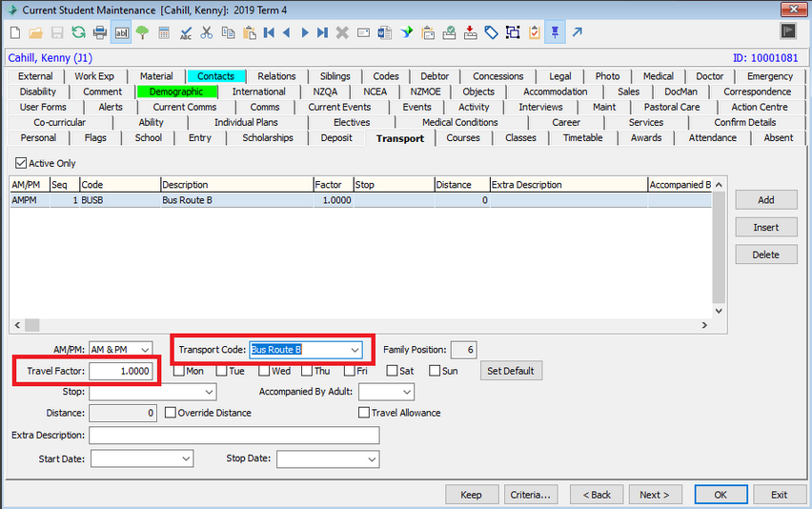The width and height of the screenshot is (812, 509).
Task: Click the green refresh icon in toolbar
Action: click(x=79, y=32)
